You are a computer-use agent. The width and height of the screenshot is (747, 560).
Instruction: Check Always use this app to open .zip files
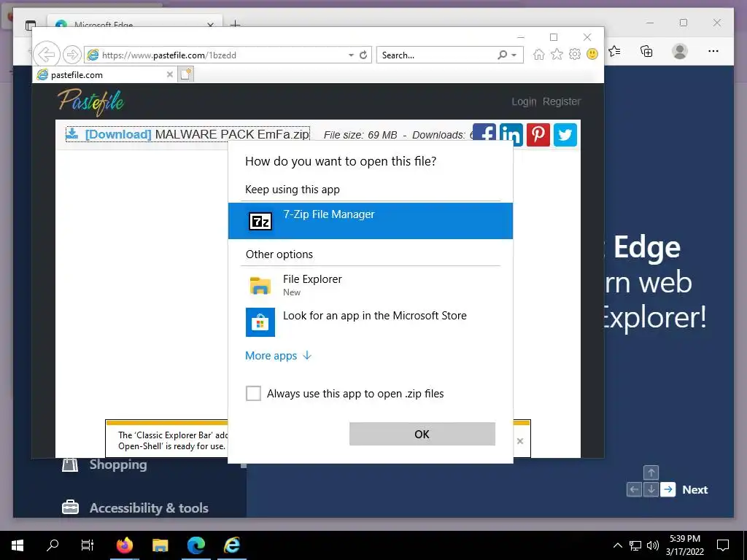(253, 393)
